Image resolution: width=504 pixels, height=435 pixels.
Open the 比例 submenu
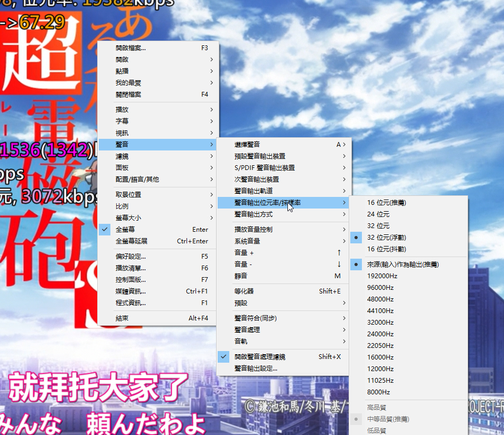(158, 206)
